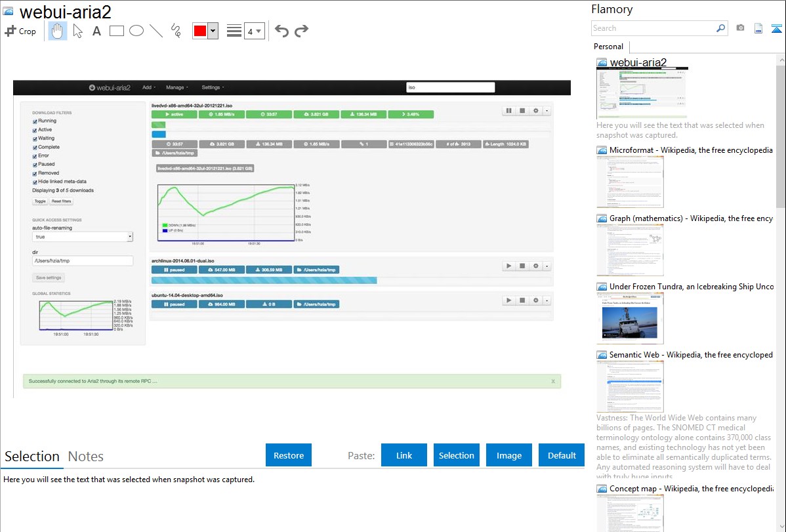Toggle the Removed download filter

pyautogui.click(x=35, y=173)
